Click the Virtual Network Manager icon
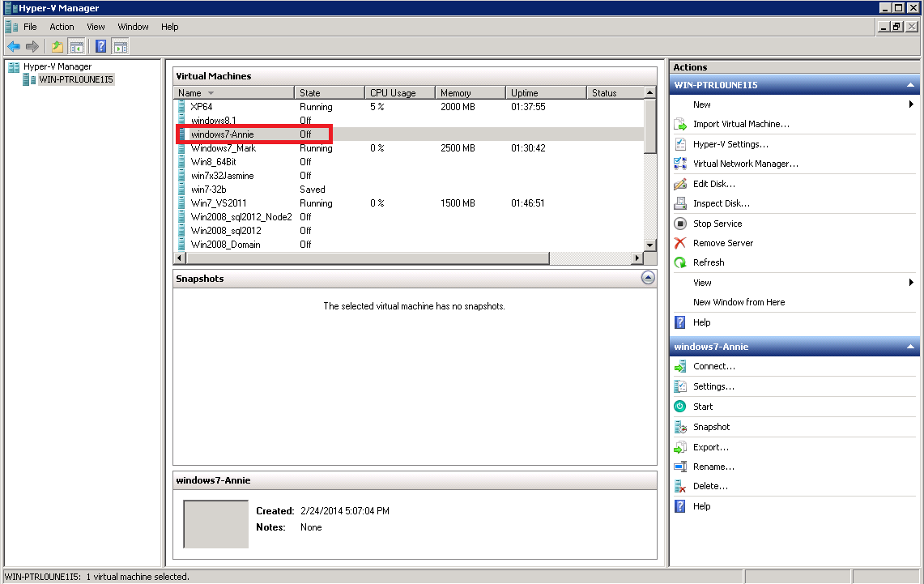Viewport: 924px width, 584px height. (680, 164)
